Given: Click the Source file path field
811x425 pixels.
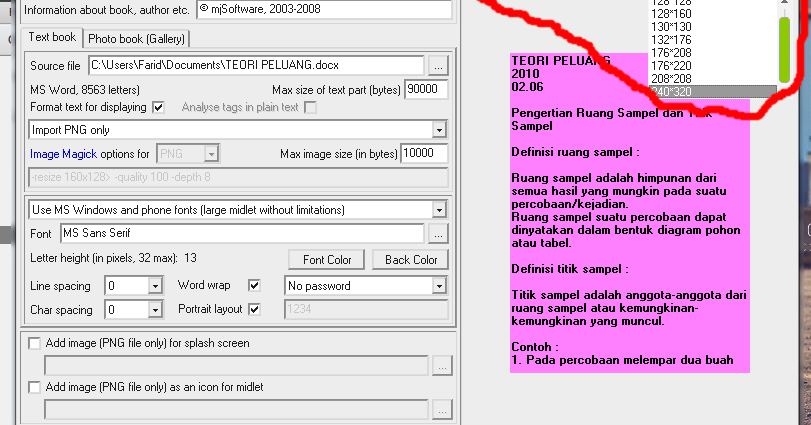Looking at the screenshot, I should click(256, 66).
